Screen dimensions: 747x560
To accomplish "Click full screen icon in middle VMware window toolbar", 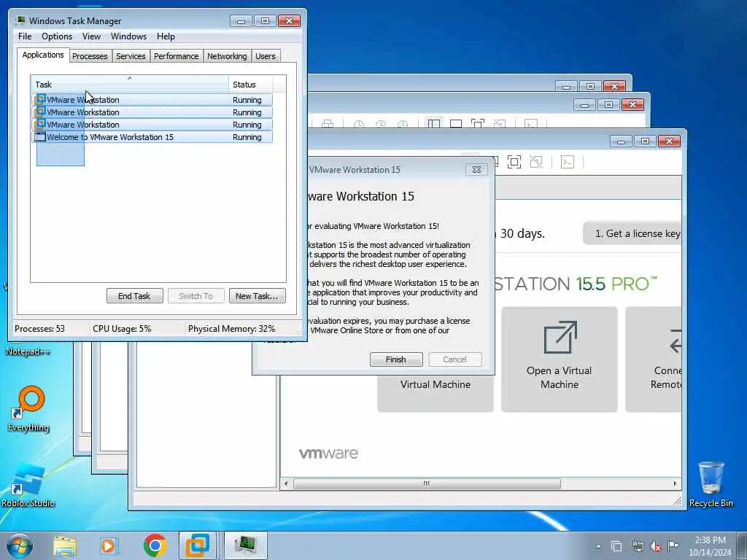I will pos(477,123).
